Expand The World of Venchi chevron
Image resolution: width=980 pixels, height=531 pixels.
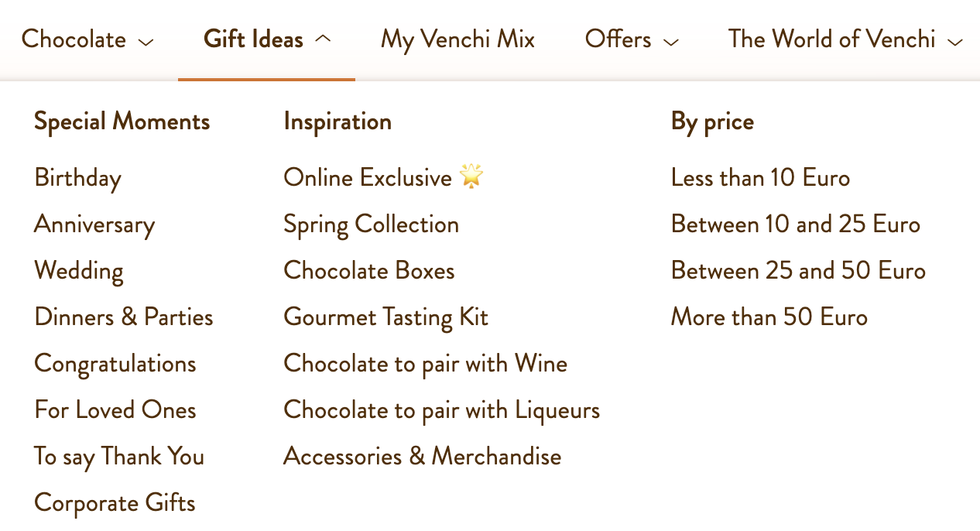[x=955, y=41]
